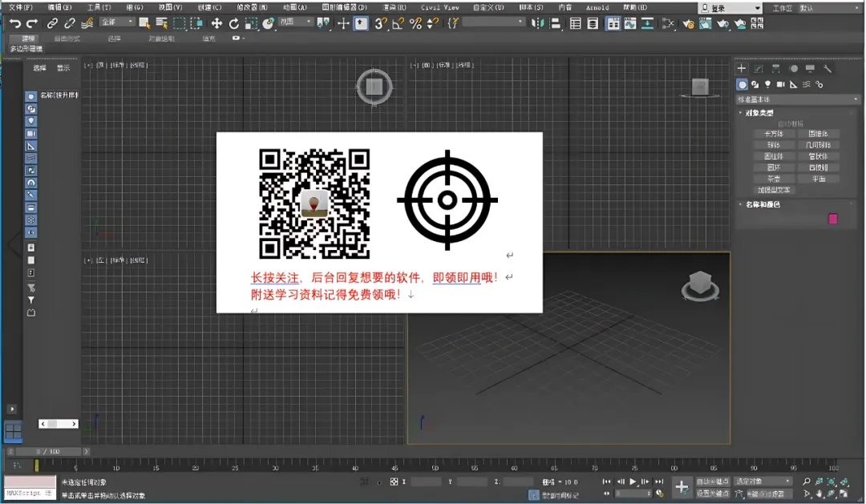Open the Utilities wrench panel tab
866x504 pixels.
click(828, 68)
